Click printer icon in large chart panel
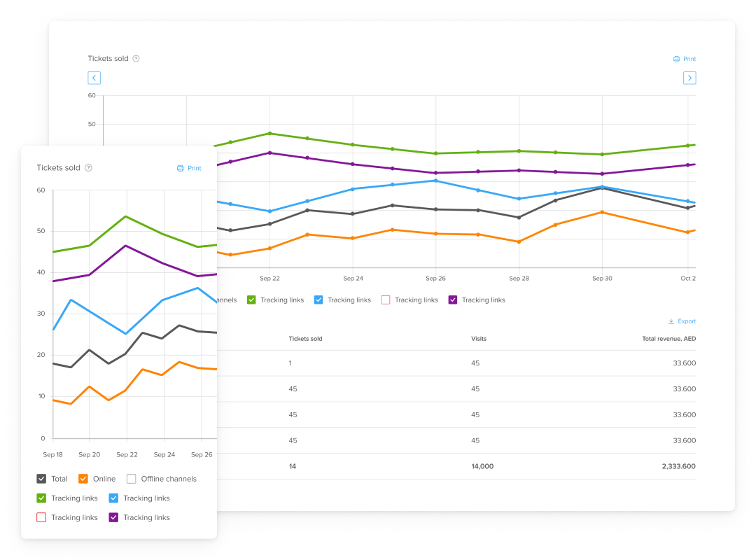The height and width of the screenshot is (560, 756). [x=676, y=59]
